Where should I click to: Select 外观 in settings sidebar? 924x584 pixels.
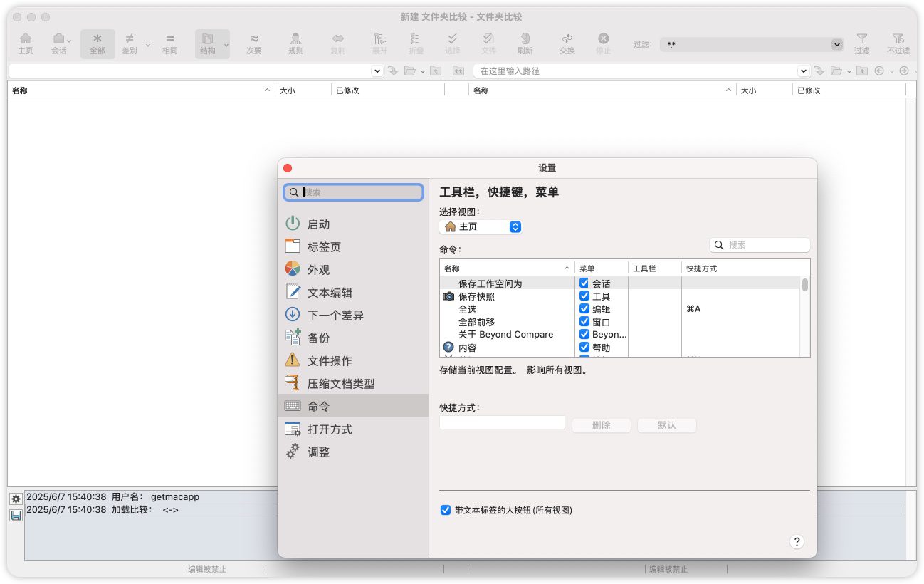[318, 270]
